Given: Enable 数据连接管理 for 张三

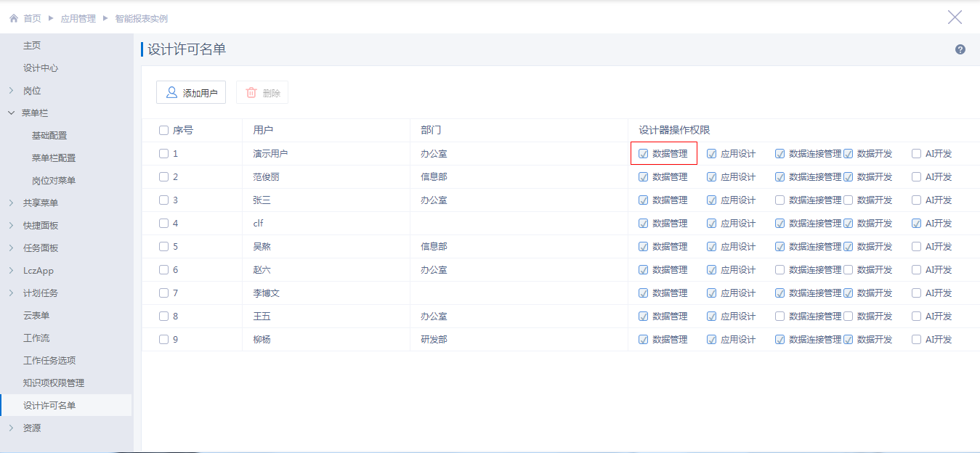Looking at the screenshot, I should pyautogui.click(x=779, y=200).
